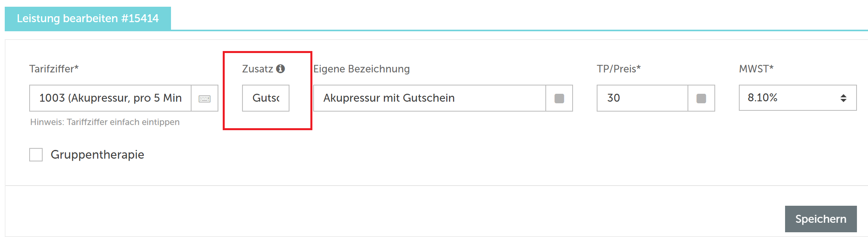Click the Tarifziffer* field label
This screenshot has width=868, height=237.
54,69
